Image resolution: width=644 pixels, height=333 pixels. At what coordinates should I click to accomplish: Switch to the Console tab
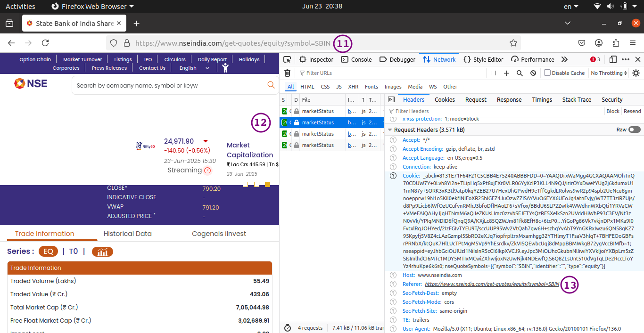tap(356, 59)
